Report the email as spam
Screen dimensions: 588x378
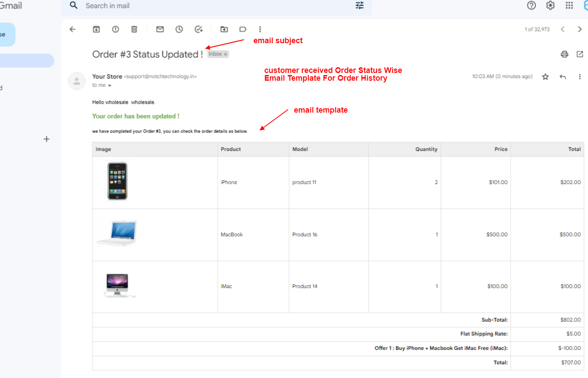[115, 29]
